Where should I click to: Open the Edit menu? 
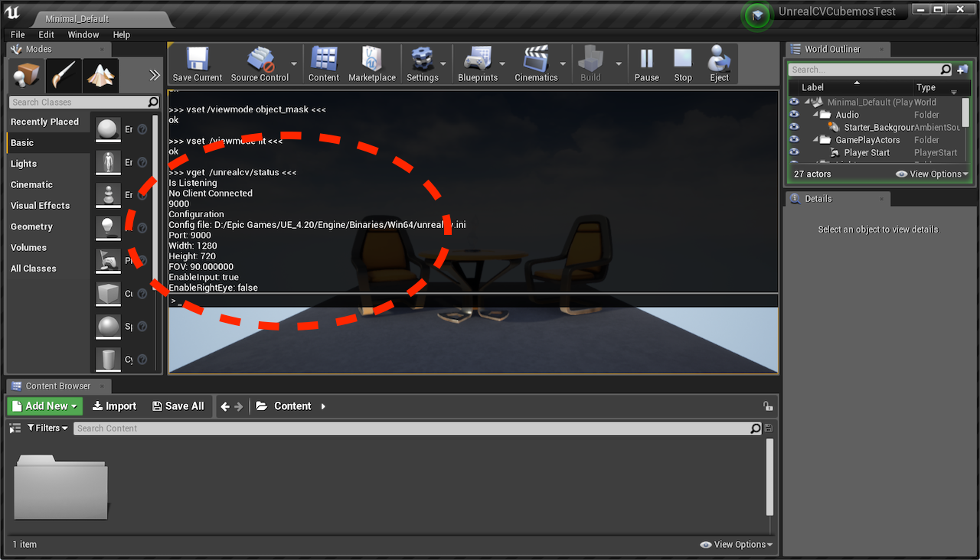[47, 34]
